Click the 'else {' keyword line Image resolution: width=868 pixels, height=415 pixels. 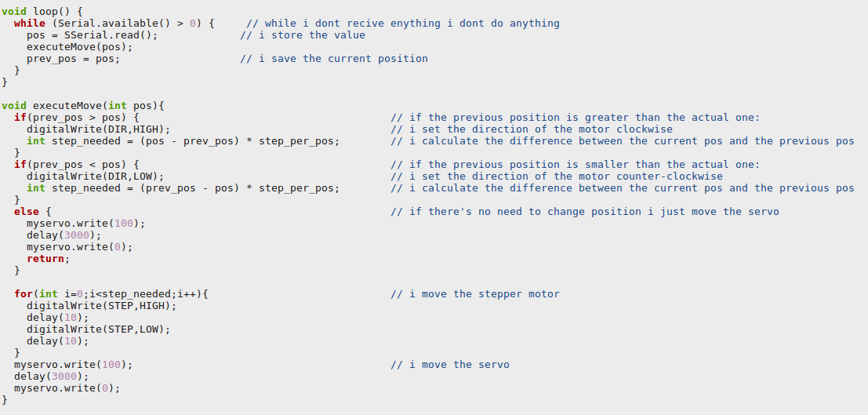(x=33, y=212)
